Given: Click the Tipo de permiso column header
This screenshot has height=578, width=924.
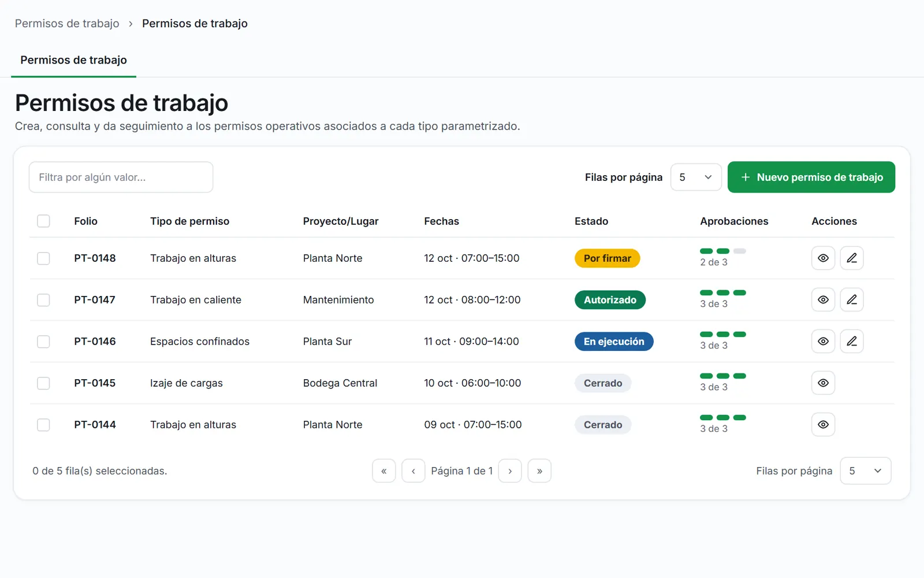Looking at the screenshot, I should pyautogui.click(x=189, y=221).
